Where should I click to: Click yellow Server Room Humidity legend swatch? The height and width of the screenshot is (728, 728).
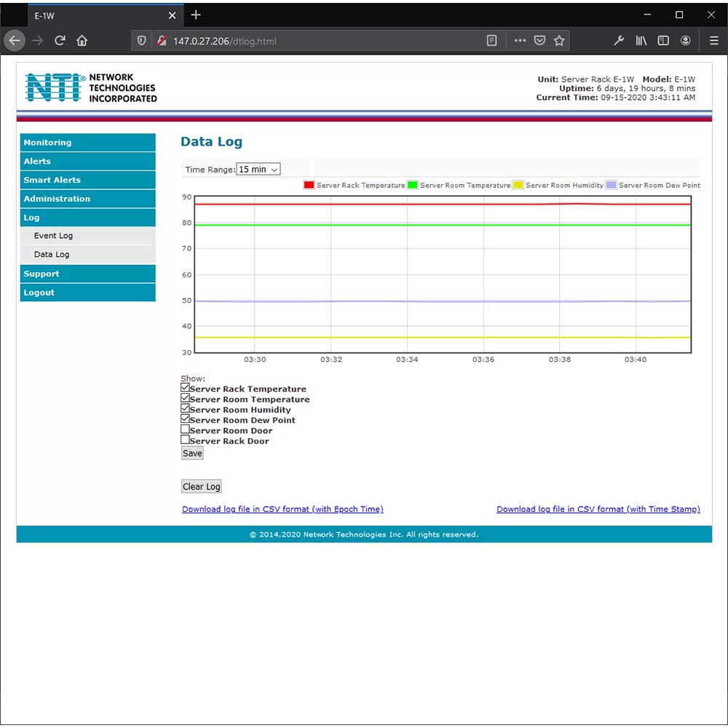tap(518, 185)
